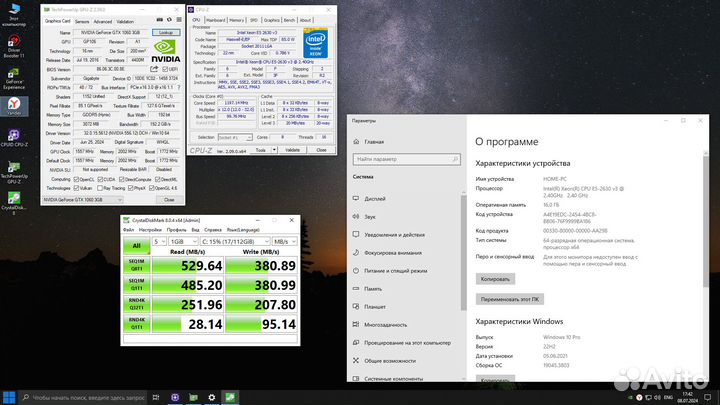Click Найти параметр search field
The image size is (720, 405).
coord(406,159)
